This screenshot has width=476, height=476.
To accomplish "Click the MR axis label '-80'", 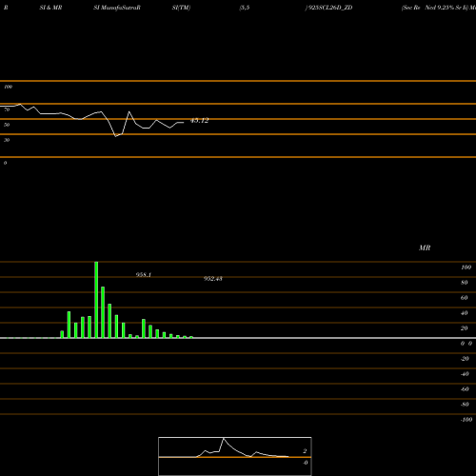I will (465, 405).
